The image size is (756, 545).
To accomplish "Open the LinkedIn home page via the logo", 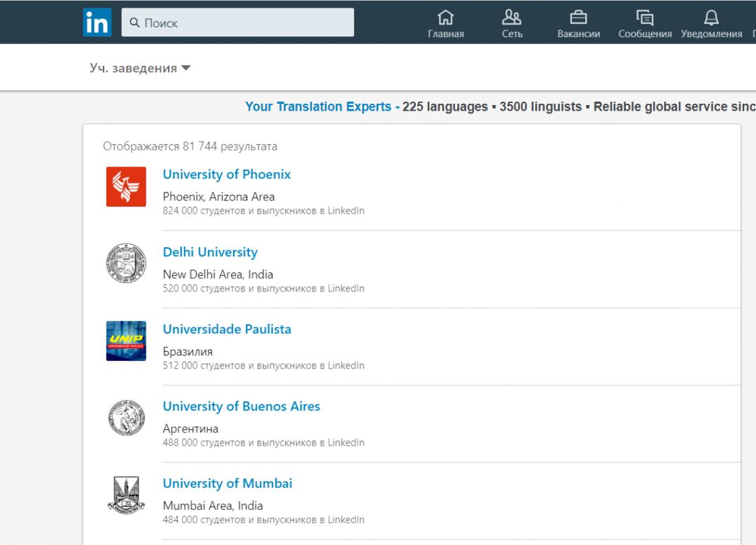I will (97, 22).
